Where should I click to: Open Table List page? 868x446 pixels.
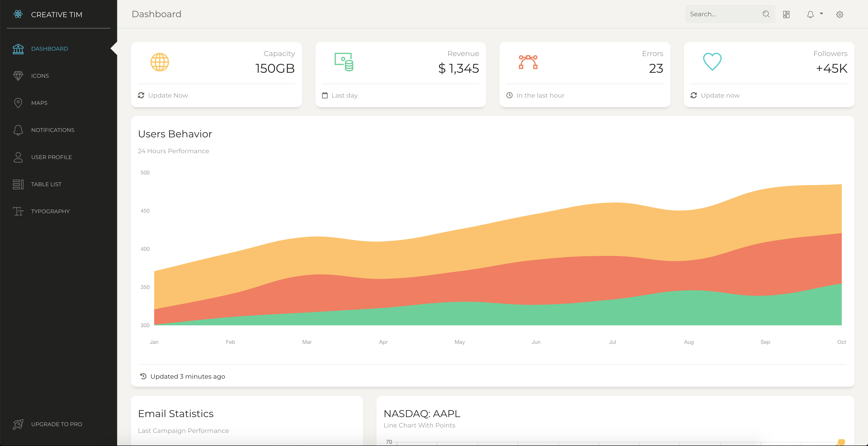coord(46,184)
